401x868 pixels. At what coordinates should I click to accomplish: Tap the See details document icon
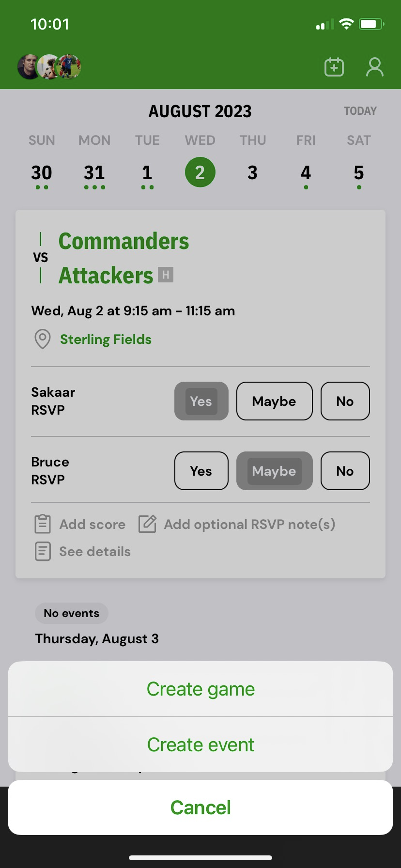[43, 551]
